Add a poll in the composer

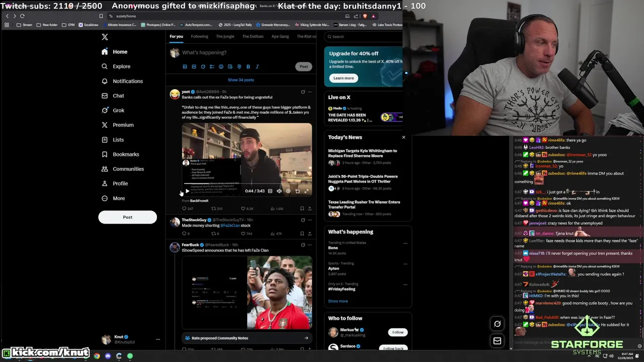212,66
